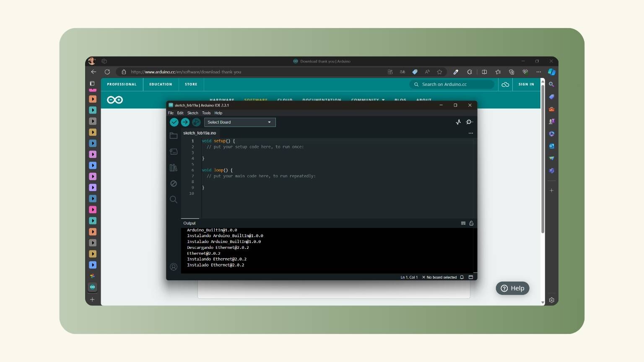The image size is (644, 362).
Task: Click the Verify checkmark button
Action: 174,122
